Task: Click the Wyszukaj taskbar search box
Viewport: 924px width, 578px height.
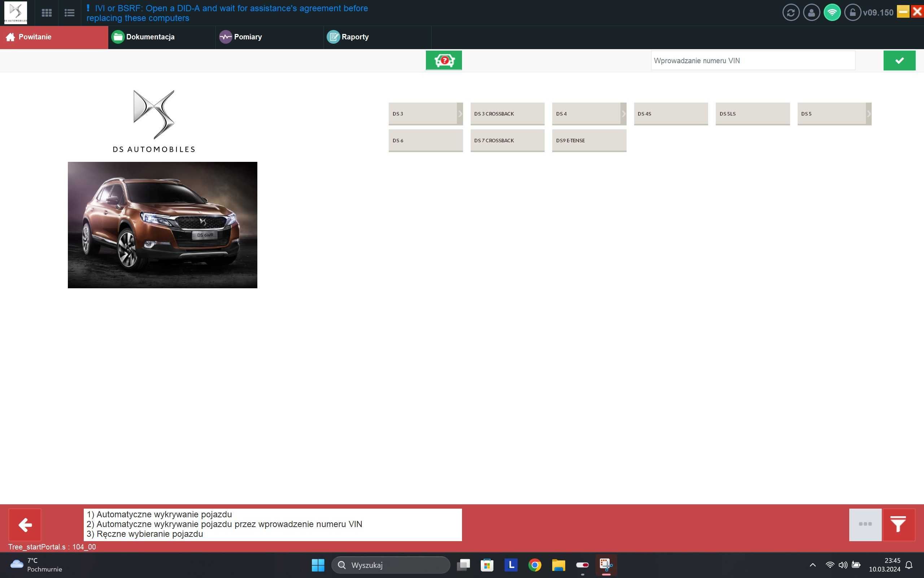Action: click(391, 565)
